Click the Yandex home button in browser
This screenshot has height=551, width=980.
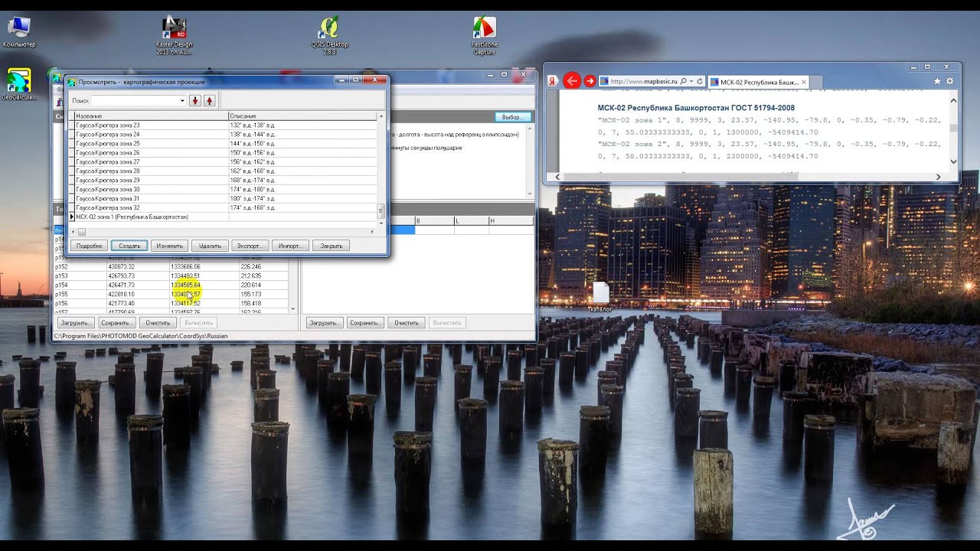pos(551,81)
